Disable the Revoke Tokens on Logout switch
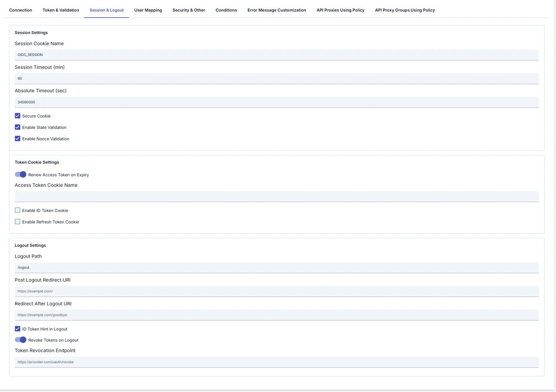 20,339
